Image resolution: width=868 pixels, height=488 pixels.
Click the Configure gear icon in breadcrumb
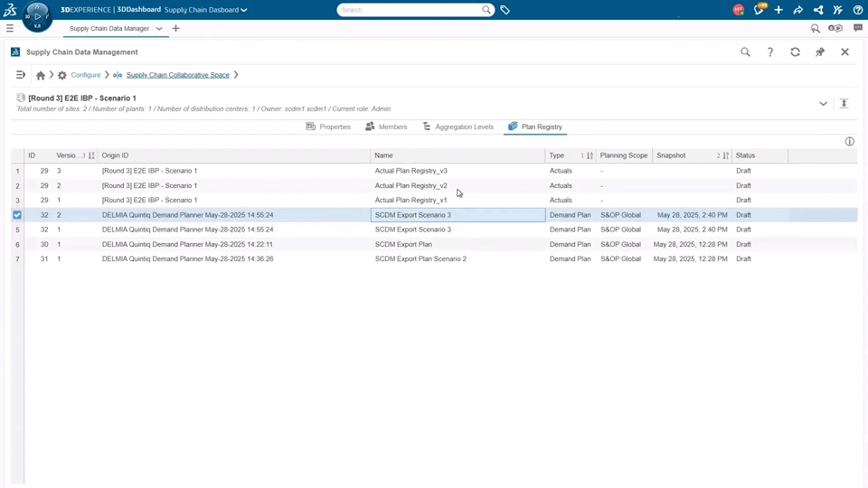pos(62,75)
